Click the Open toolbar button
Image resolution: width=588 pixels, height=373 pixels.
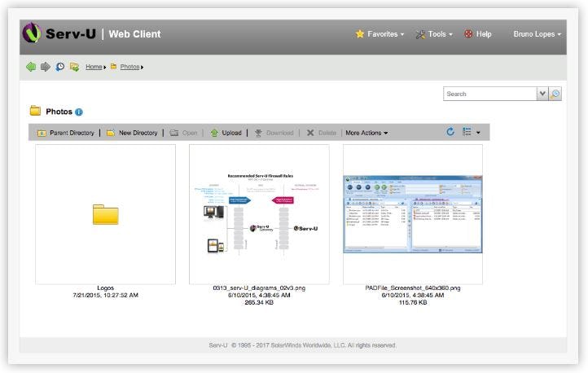183,133
